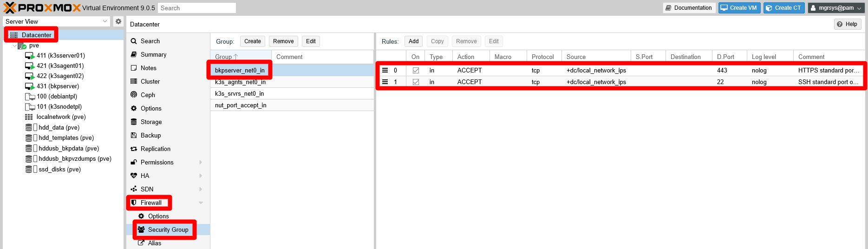Image resolution: width=868 pixels, height=249 pixels.
Task: Expand the Permissions submenu arrow
Action: (201, 162)
